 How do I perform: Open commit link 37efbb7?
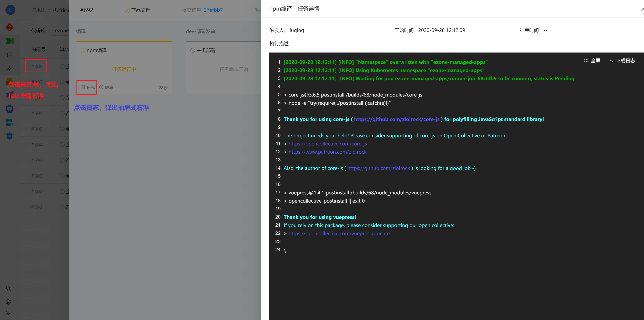coord(213,10)
